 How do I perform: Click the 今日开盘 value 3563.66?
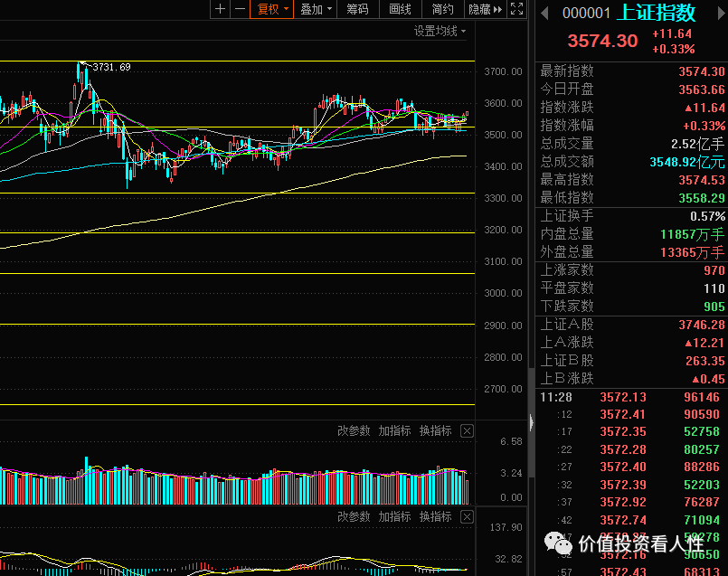(702, 90)
